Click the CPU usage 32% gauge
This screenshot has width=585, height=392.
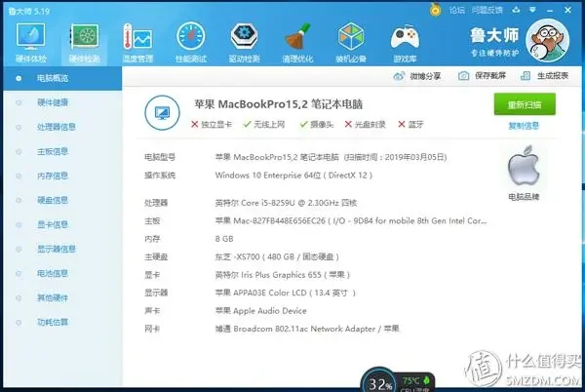click(379, 381)
